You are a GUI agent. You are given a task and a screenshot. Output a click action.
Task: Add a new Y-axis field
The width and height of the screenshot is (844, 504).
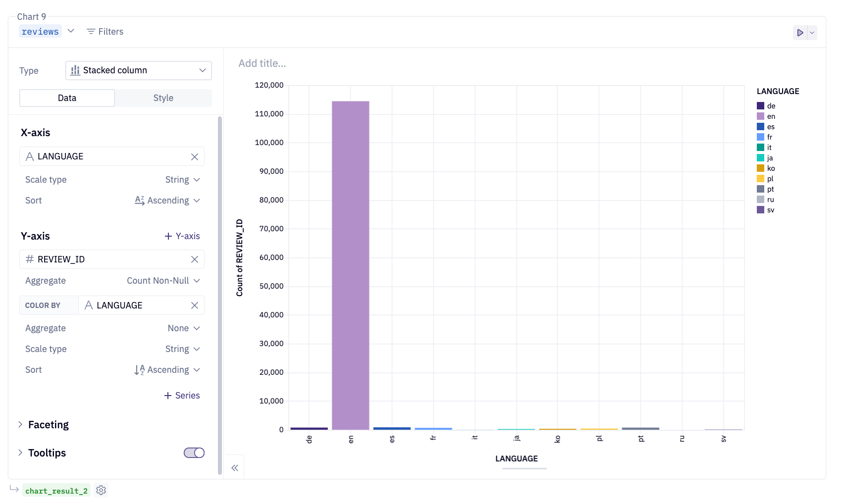[182, 236]
